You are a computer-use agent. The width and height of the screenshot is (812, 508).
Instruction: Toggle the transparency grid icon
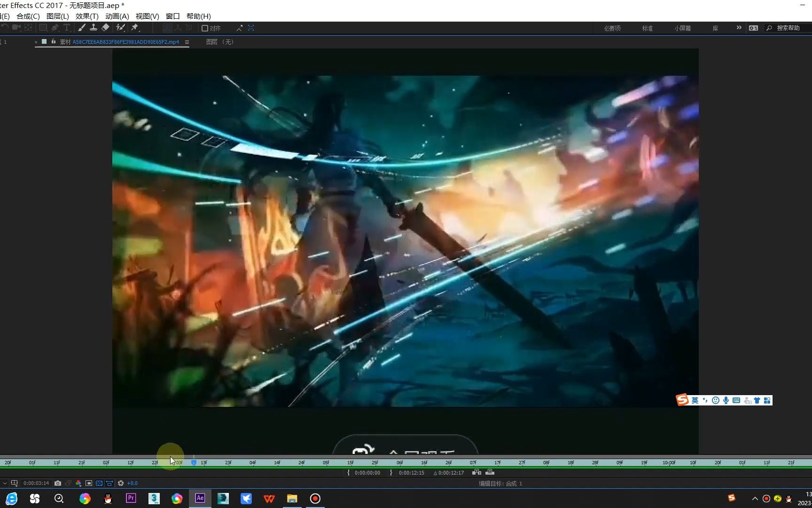pyautogui.click(x=99, y=483)
